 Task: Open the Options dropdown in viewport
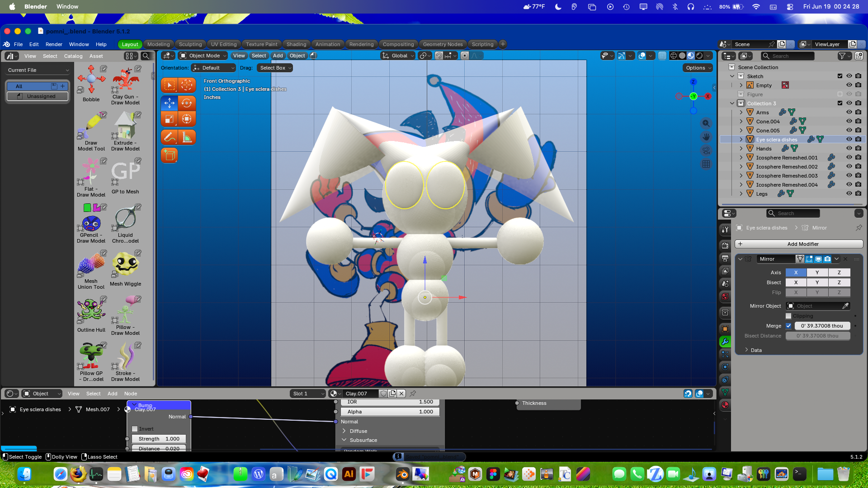coord(698,68)
